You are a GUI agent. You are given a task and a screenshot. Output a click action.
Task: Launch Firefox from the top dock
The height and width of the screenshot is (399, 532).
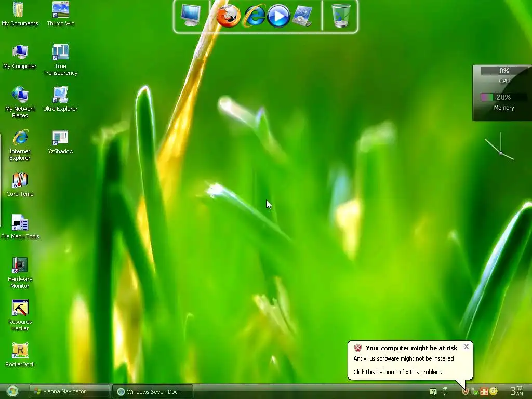[x=229, y=16]
